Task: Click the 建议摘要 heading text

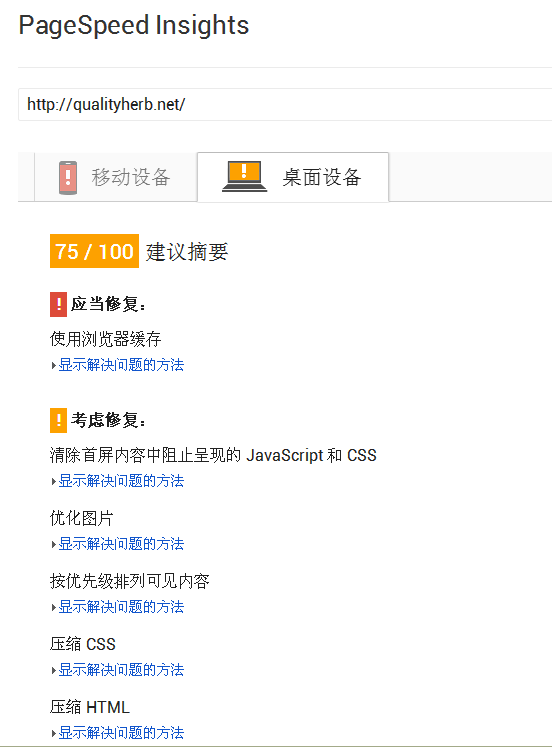Action: 187,252
